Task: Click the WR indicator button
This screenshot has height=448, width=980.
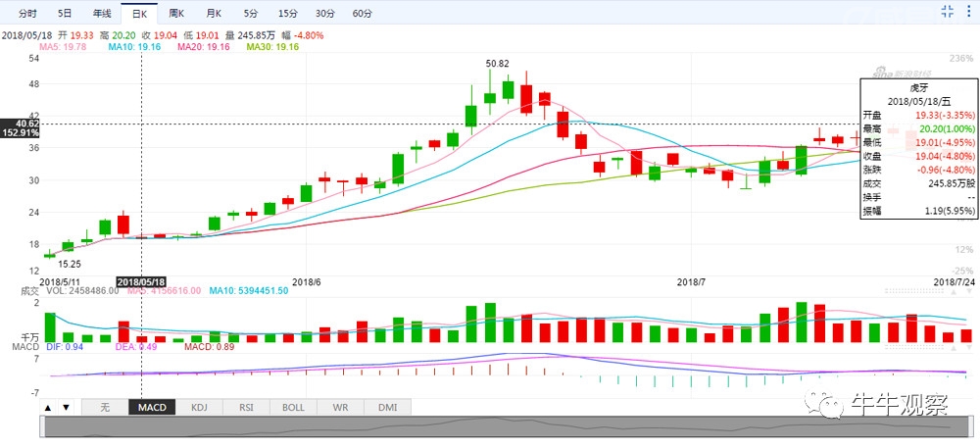Action: click(340, 407)
